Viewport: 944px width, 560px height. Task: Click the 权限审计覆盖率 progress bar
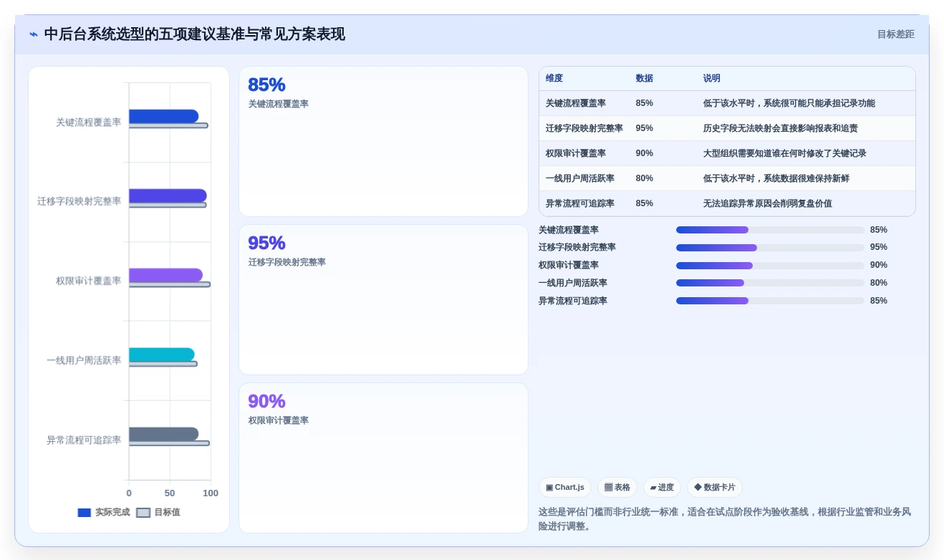770,266
